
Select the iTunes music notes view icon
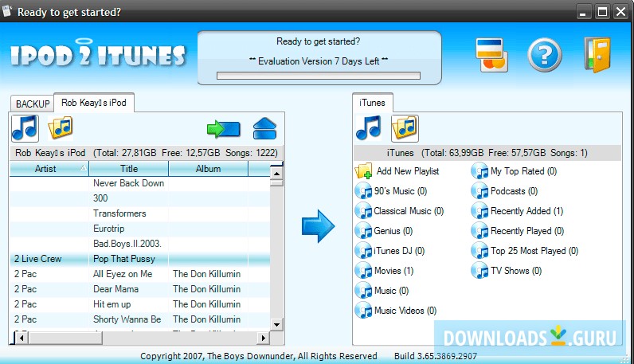[368, 128]
